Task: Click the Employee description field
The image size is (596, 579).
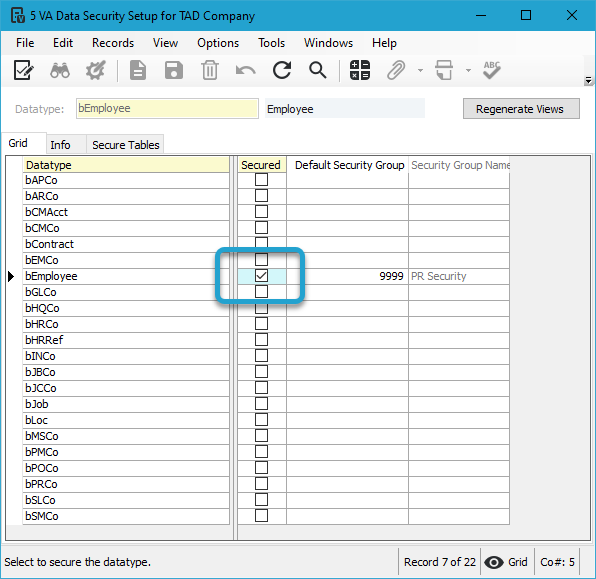Action: pos(345,109)
